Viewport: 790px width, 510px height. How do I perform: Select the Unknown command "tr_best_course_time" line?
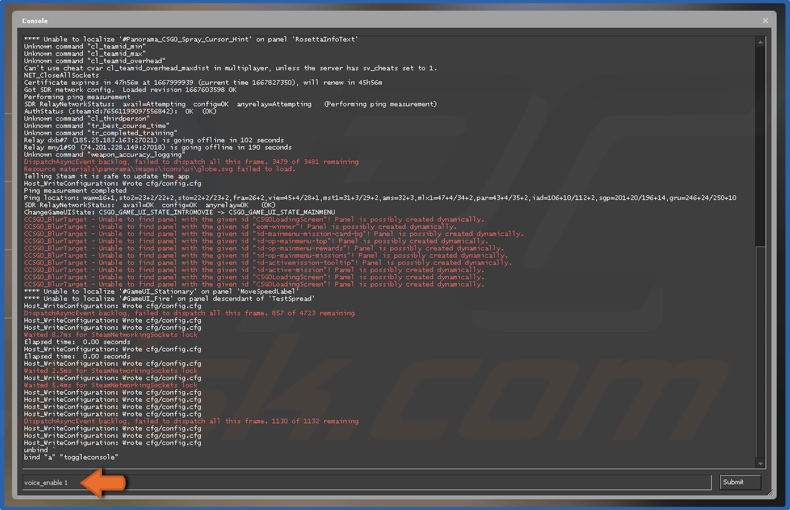pyautogui.click(x=96, y=125)
